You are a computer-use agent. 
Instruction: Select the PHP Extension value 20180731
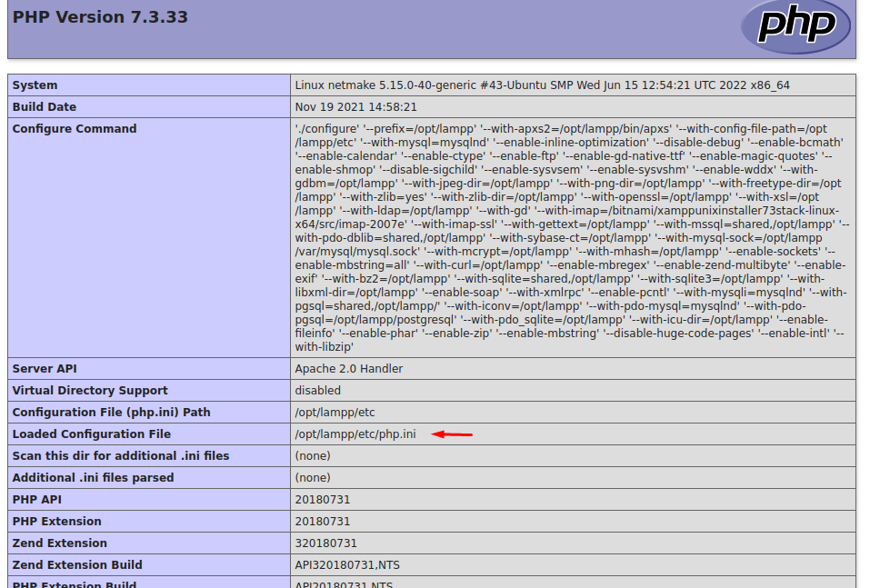[x=323, y=522]
